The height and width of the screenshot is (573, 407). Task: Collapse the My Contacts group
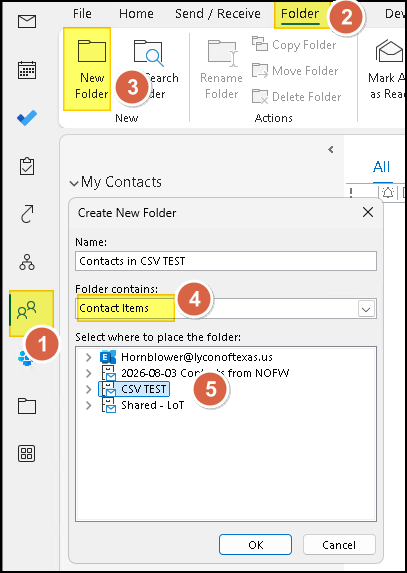pos(74,183)
